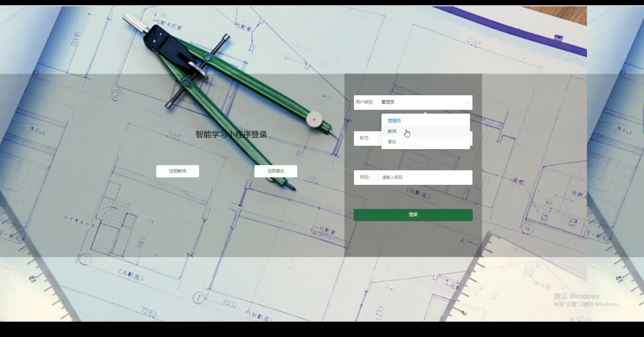
Task: Click the 智能学习小程序登录 title text
Action: click(x=231, y=134)
